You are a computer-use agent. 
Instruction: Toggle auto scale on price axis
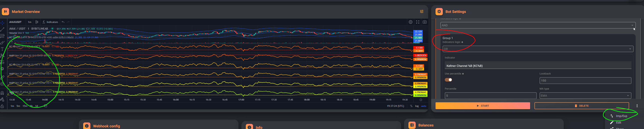pos(424,106)
